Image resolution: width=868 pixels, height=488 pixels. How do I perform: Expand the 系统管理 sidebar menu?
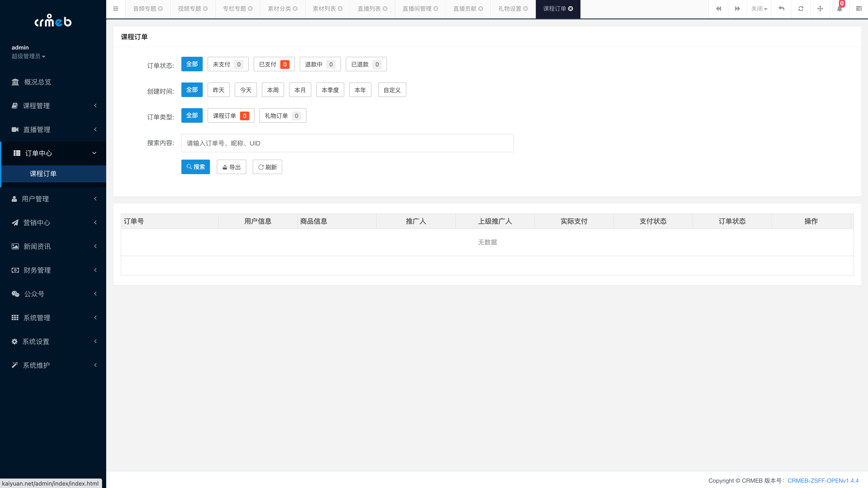[x=53, y=318]
